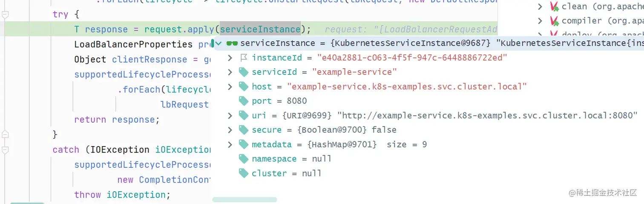Image resolution: width=644 pixels, height=204 pixels.
Task: Click the host value example-service.k8s-examples.svc.cluster.local
Action: [x=407, y=86]
